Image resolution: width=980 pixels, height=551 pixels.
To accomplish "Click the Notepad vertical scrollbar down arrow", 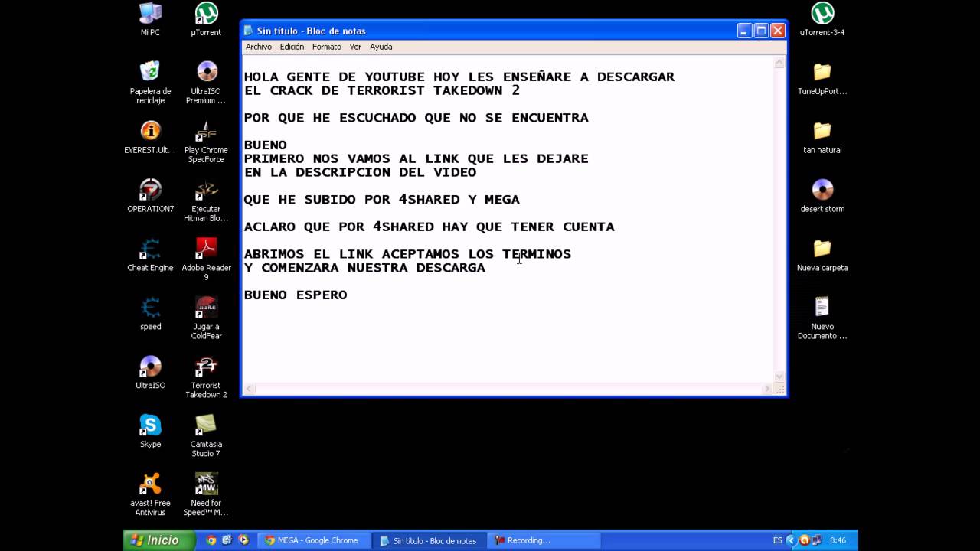I will (x=779, y=377).
